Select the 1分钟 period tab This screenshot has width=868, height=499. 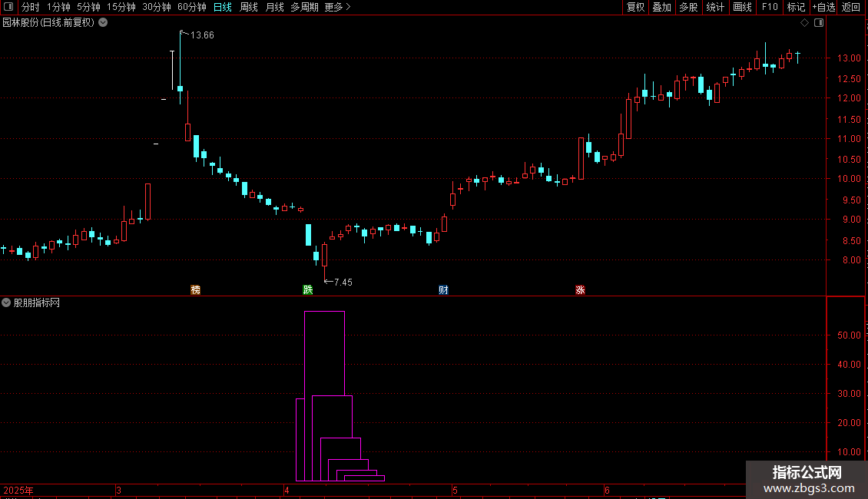coord(58,7)
